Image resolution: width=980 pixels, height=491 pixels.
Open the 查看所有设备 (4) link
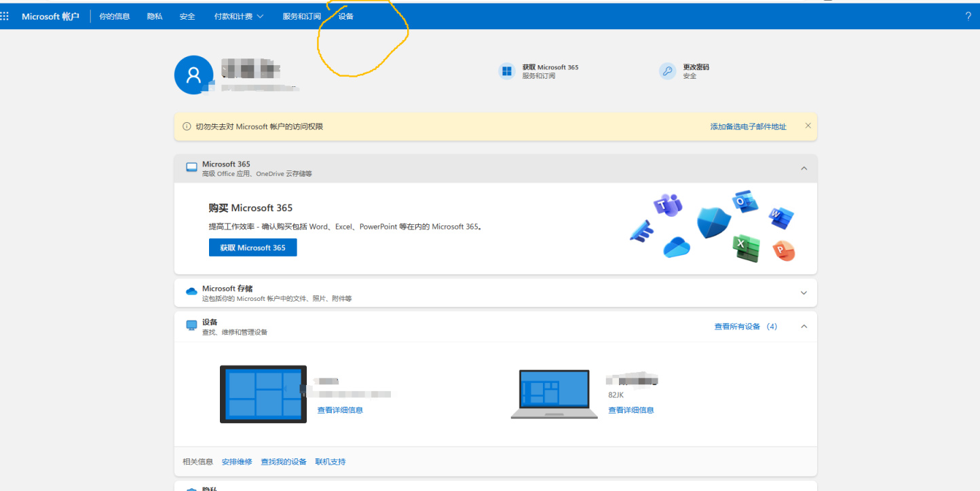(745, 327)
